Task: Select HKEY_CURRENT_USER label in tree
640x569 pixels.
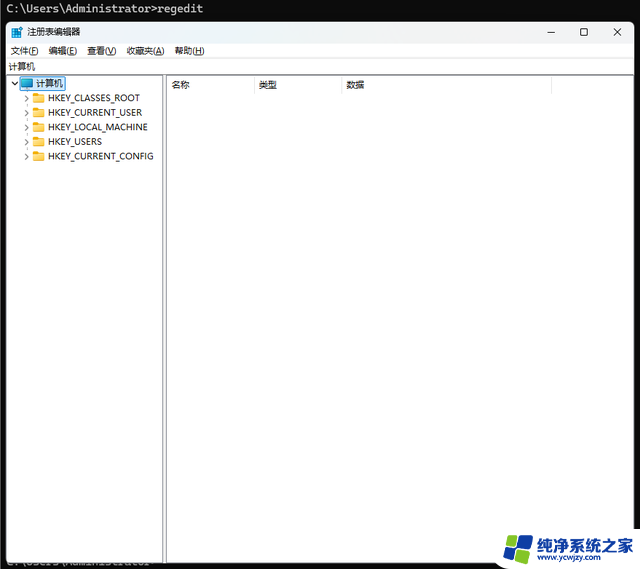Action: pyautogui.click(x=95, y=113)
